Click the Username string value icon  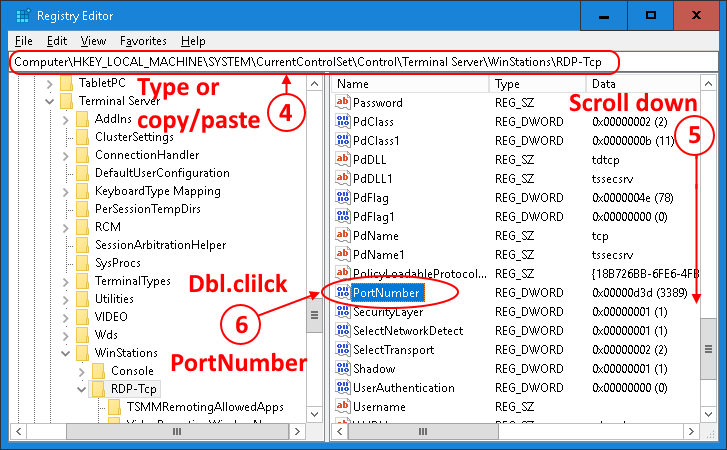click(343, 406)
